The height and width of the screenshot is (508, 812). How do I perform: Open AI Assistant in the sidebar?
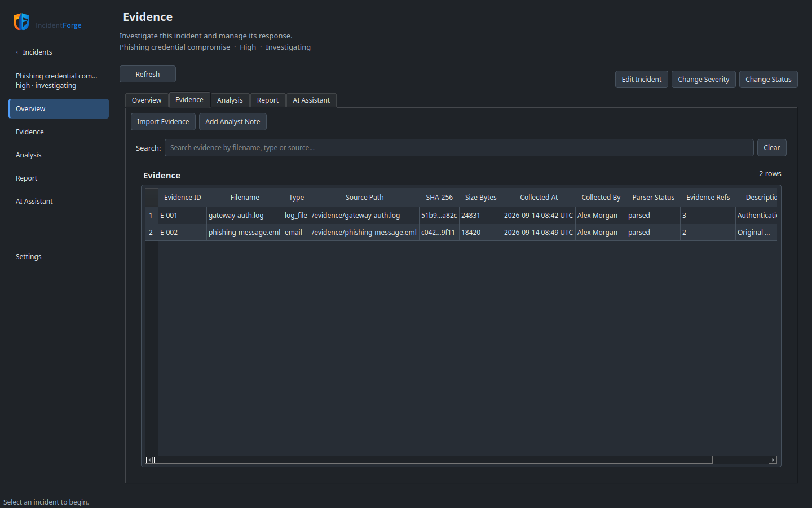59,201
